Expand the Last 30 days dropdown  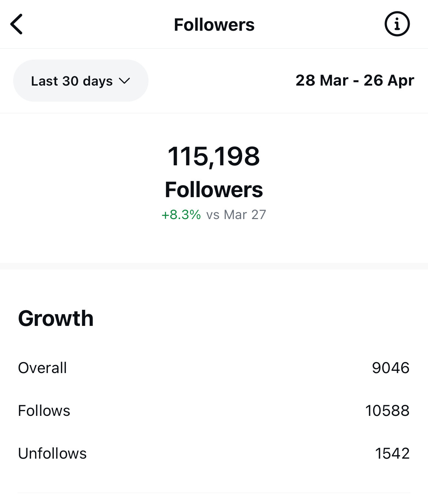click(x=81, y=81)
